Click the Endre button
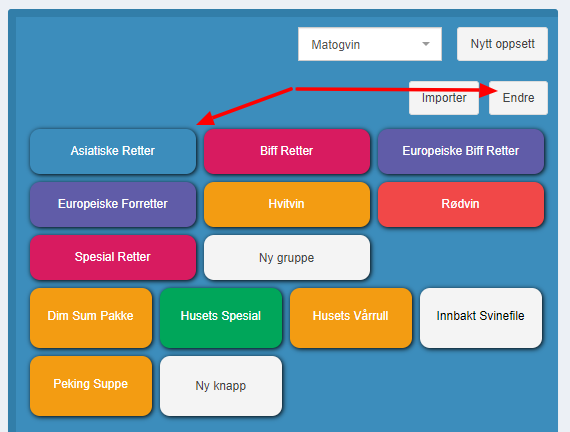 point(518,98)
